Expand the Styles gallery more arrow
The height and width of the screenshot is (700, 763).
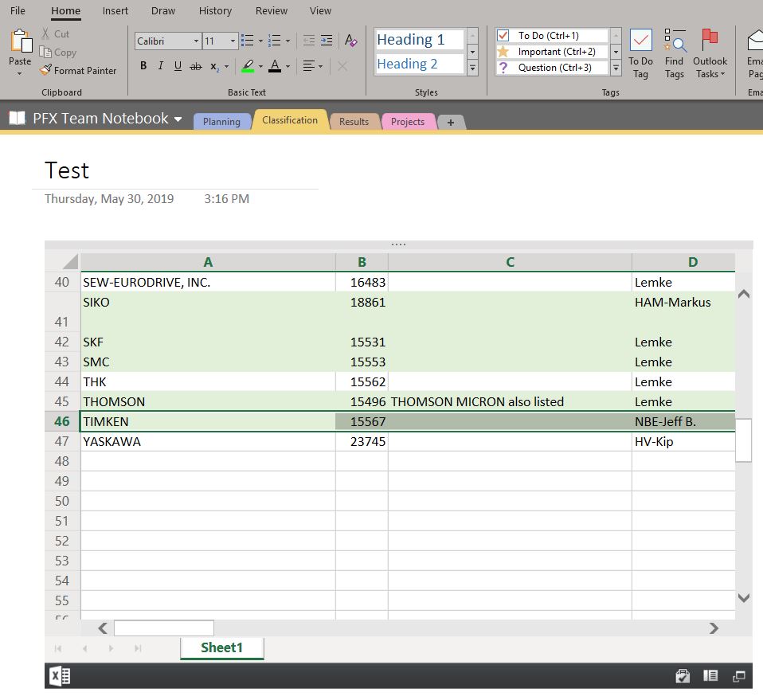pos(472,68)
